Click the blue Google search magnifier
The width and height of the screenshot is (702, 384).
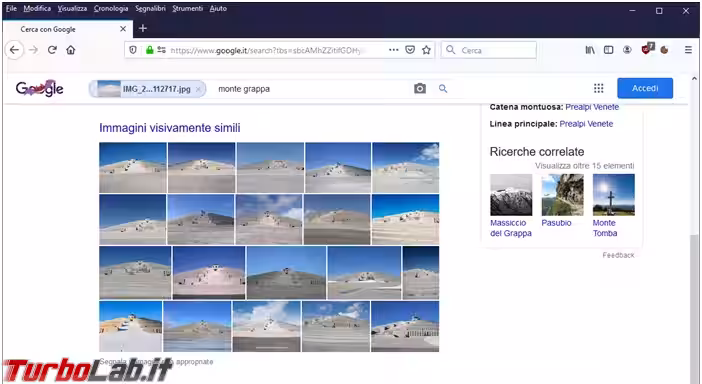(x=443, y=89)
